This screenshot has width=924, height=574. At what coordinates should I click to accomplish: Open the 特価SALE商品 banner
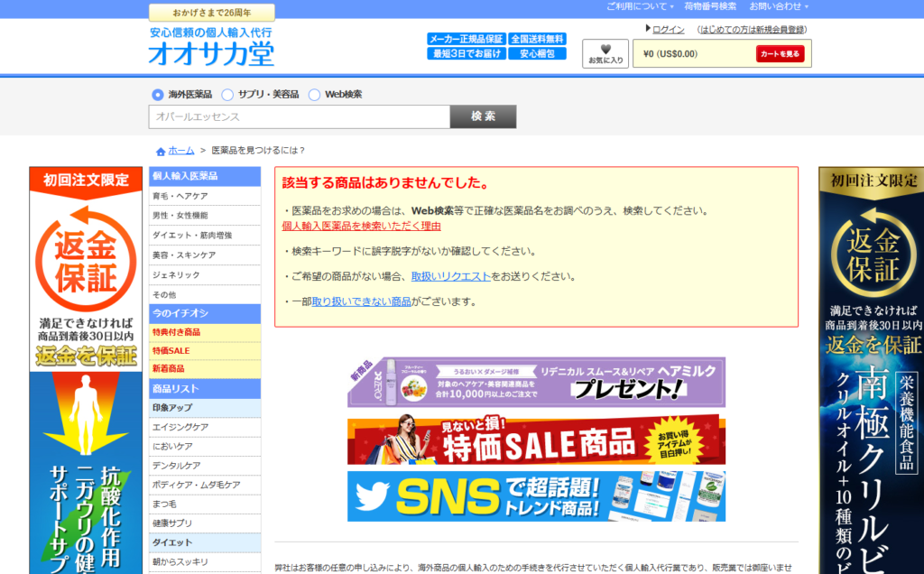pos(536,440)
